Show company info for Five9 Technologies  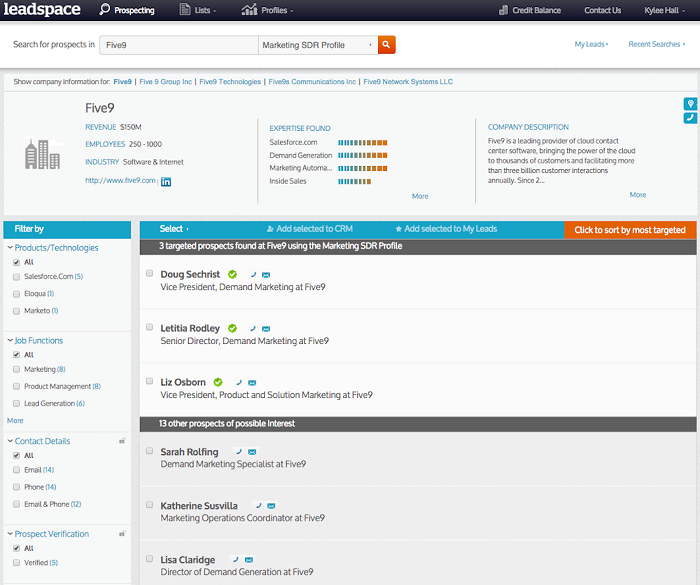pos(230,82)
